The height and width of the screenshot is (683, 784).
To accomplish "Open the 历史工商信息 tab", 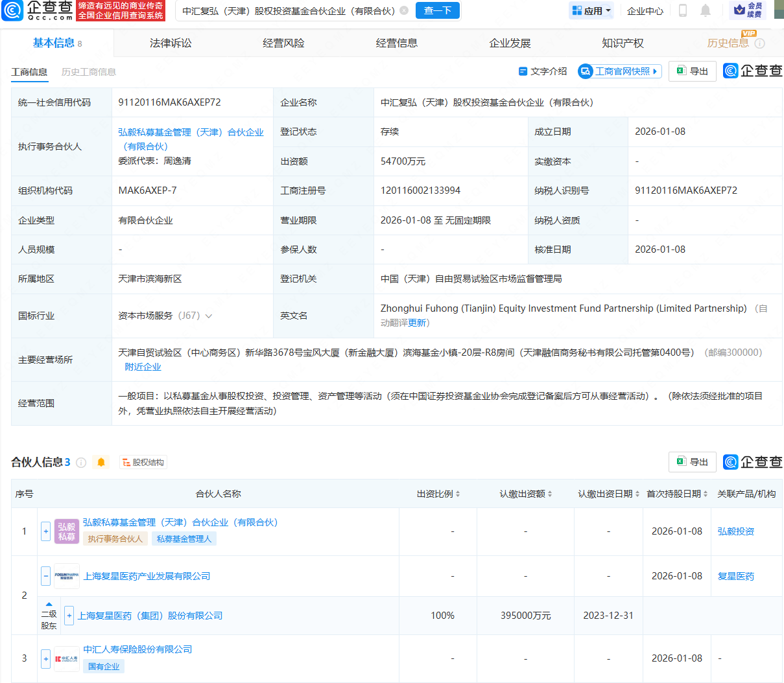I will (88, 71).
